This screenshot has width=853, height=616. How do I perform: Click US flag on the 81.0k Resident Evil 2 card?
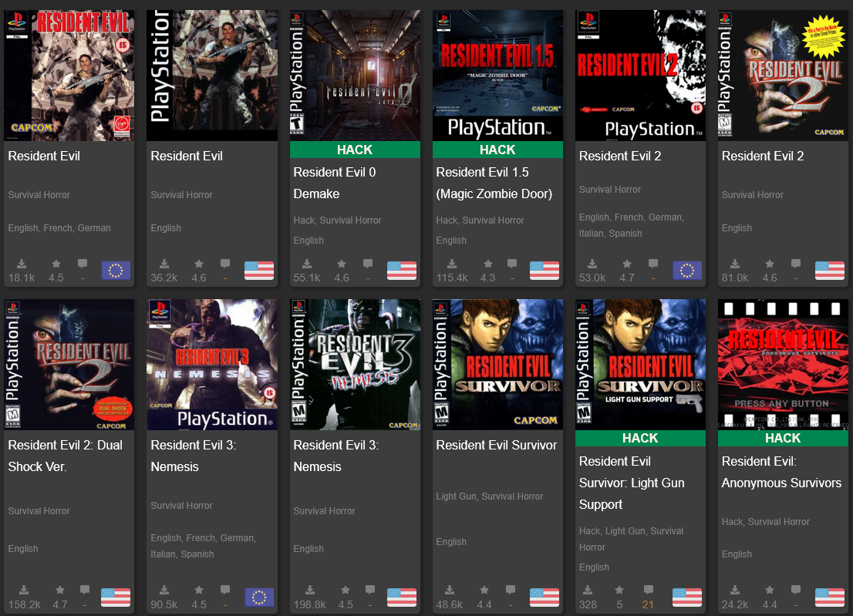(x=830, y=270)
